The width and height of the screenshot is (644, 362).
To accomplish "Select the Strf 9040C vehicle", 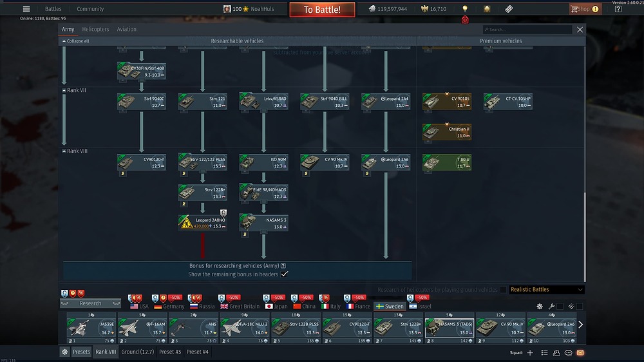I will (x=141, y=102).
